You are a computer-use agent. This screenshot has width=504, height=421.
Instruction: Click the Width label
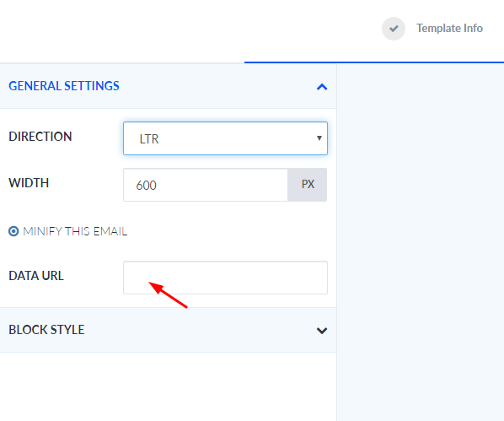[x=29, y=183]
